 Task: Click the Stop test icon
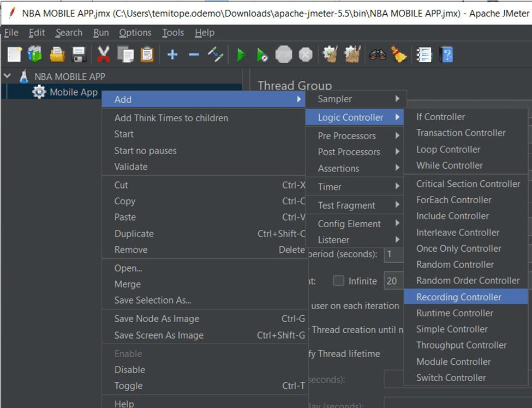point(284,55)
